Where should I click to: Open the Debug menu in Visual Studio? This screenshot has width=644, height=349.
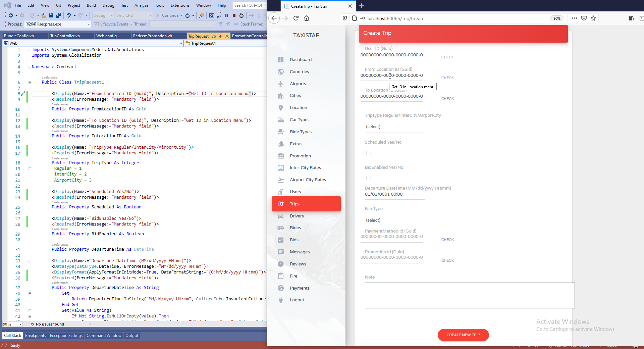tap(108, 5)
